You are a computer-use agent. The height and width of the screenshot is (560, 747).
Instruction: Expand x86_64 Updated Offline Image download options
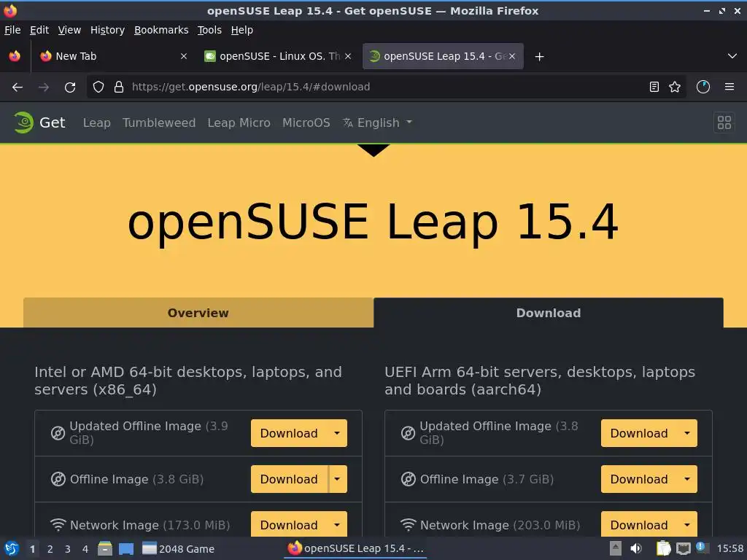[x=337, y=433]
